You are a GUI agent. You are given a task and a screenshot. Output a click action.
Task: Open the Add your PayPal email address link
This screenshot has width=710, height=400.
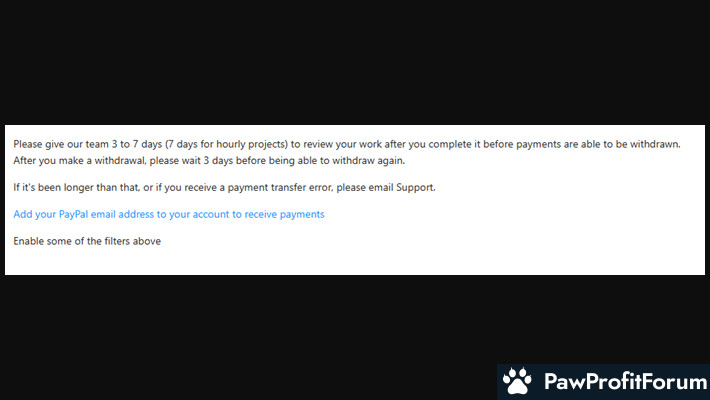point(169,214)
